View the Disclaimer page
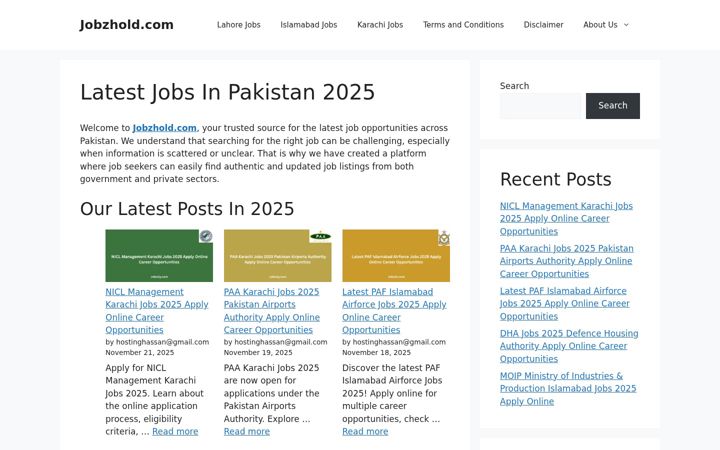 (543, 25)
